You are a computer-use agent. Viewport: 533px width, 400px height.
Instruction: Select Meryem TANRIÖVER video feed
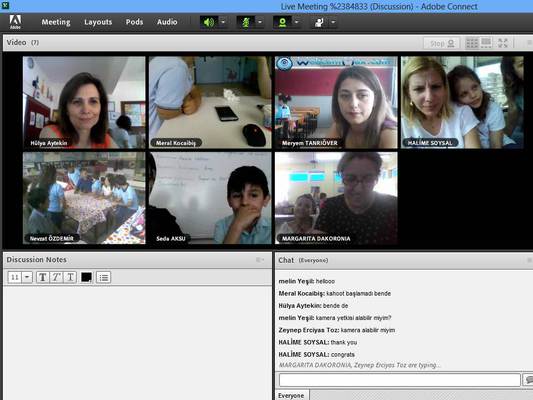click(x=336, y=102)
